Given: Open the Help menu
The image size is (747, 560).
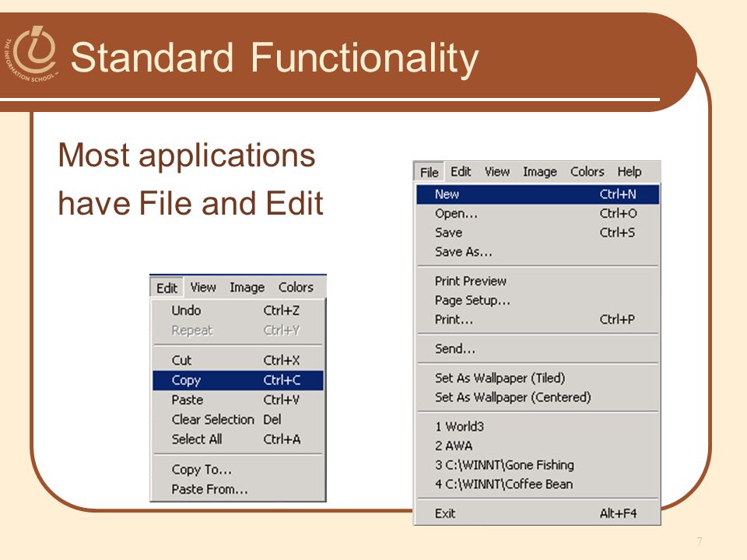Looking at the screenshot, I should (x=630, y=171).
